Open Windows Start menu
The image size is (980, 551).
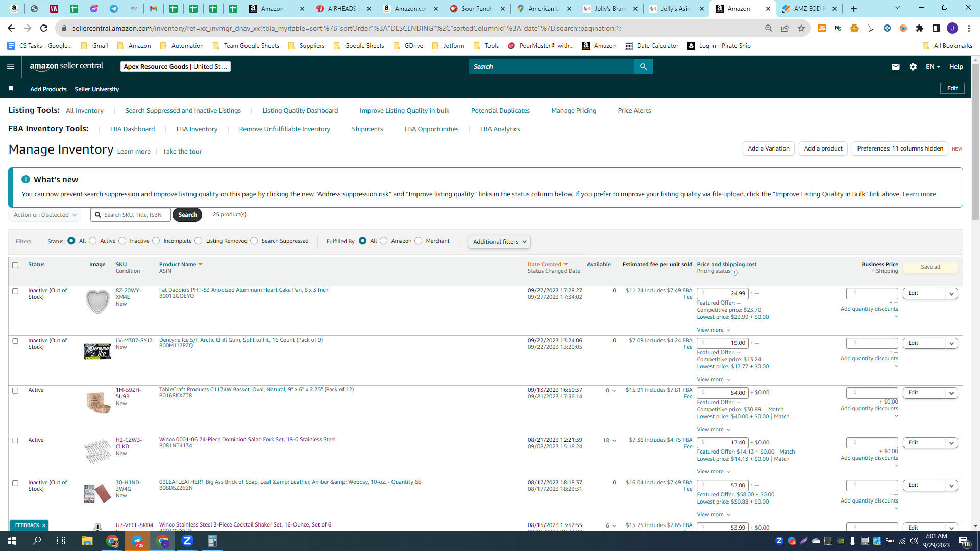[x=12, y=541]
